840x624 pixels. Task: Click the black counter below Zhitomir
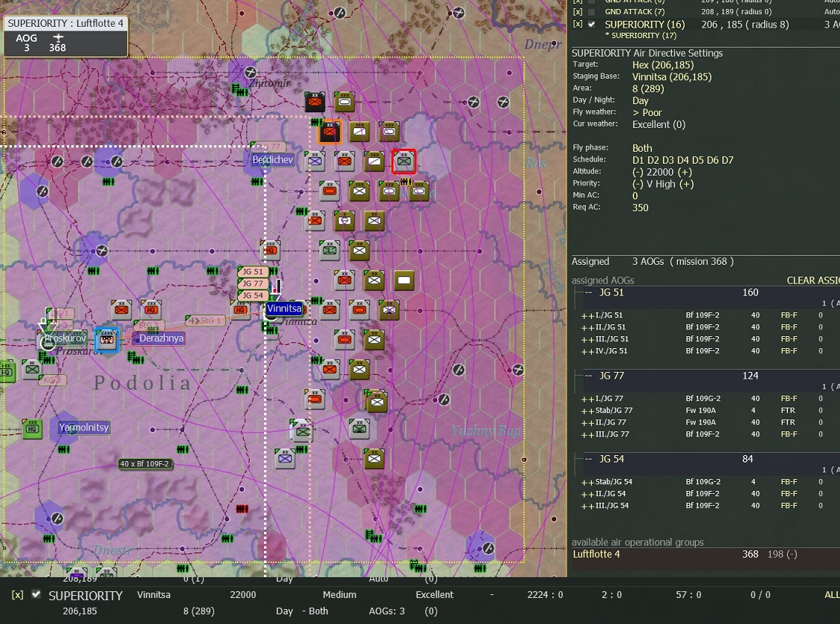[x=315, y=102]
